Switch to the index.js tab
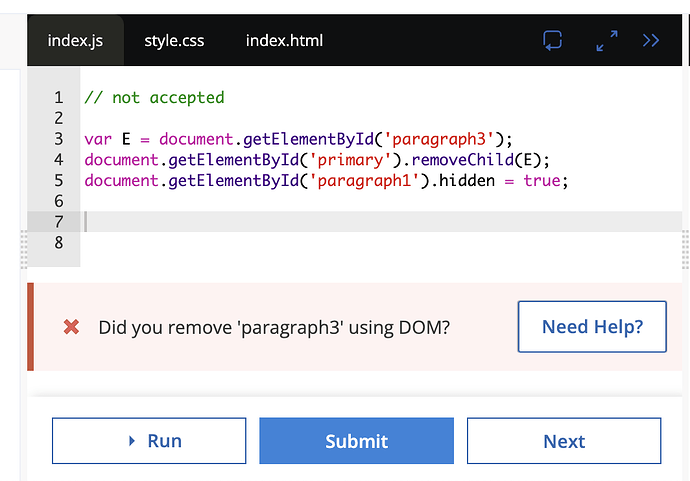This screenshot has height=481, width=690. tap(75, 40)
